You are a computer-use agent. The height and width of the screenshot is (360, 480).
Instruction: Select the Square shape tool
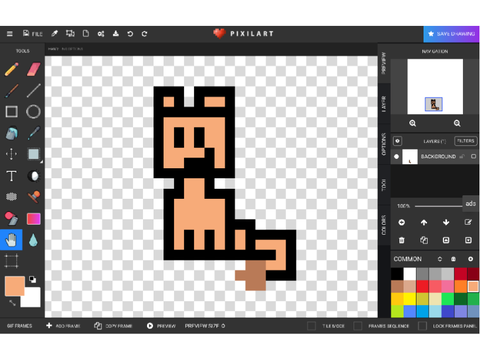tap(12, 112)
